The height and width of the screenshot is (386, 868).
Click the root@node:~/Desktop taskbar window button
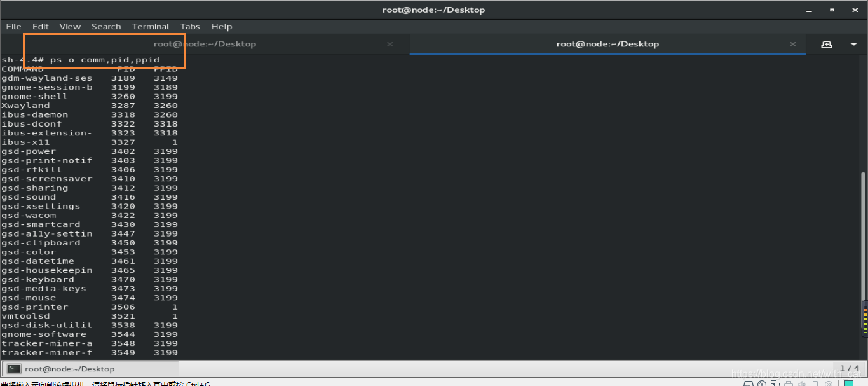pos(90,369)
